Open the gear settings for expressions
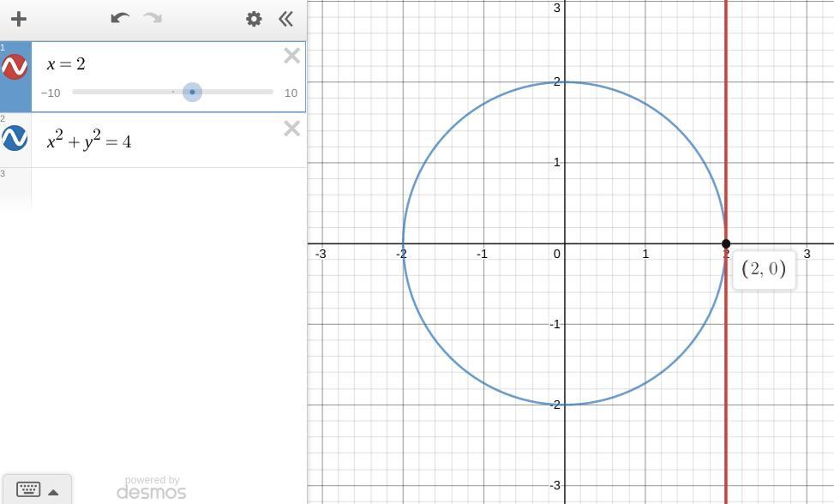This screenshot has height=504, width=834. pos(254,19)
